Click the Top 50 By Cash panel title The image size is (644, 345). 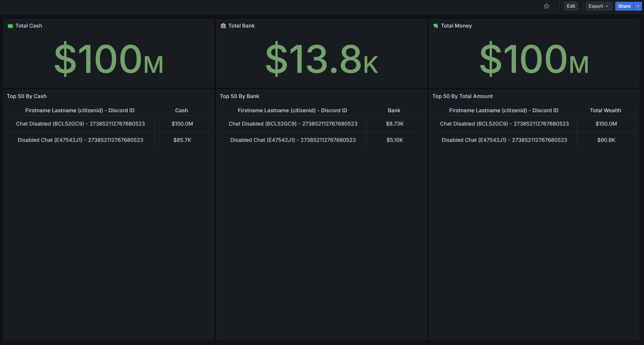[x=27, y=96]
